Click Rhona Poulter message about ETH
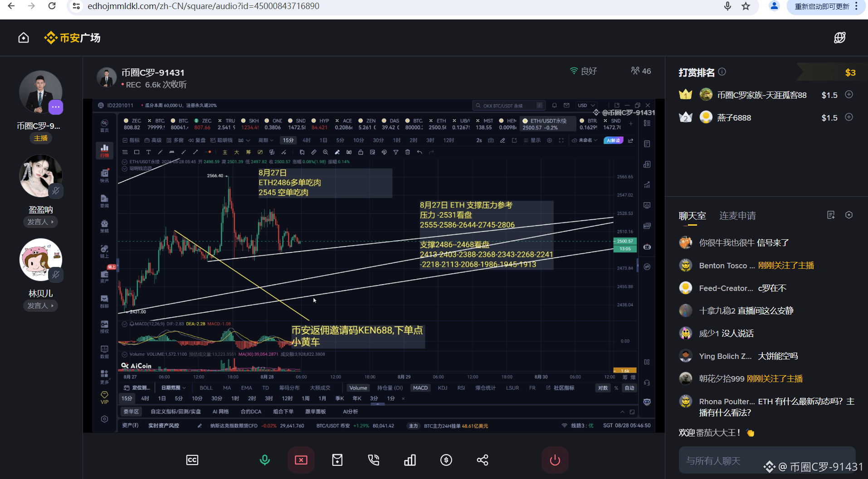Screen dimensions: 868x479 coord(777,407)
